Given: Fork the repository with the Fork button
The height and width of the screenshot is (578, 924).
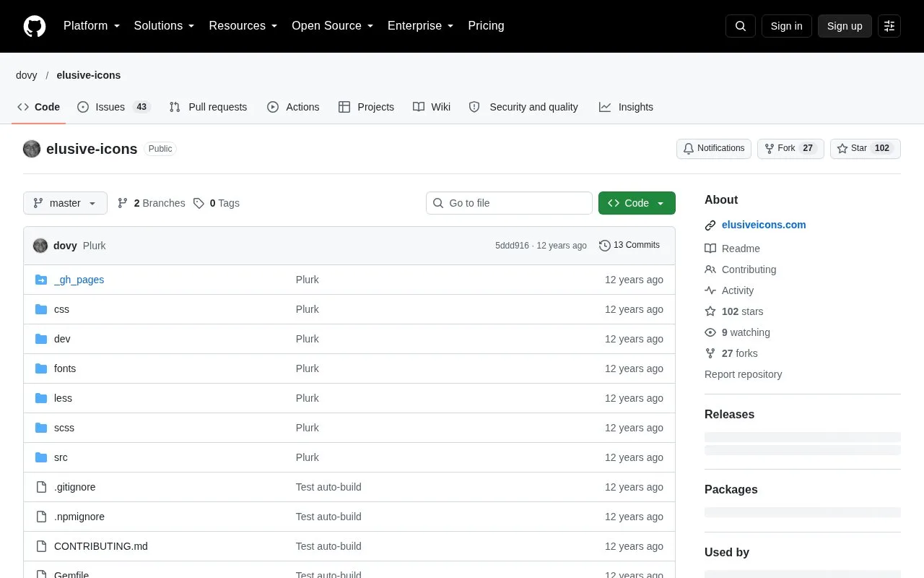Looking at the screenshot, I should (790, 149).
